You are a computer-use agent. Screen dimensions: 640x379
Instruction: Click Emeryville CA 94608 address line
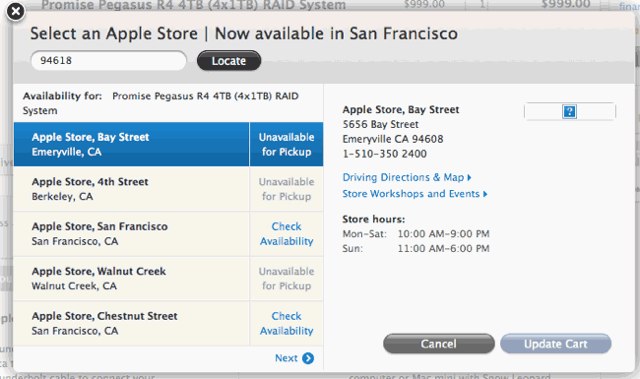point(393,139)
